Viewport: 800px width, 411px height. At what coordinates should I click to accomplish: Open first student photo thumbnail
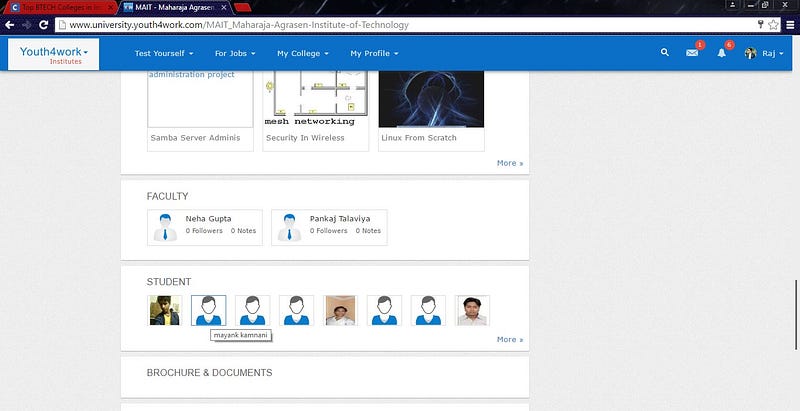(165, 310)
